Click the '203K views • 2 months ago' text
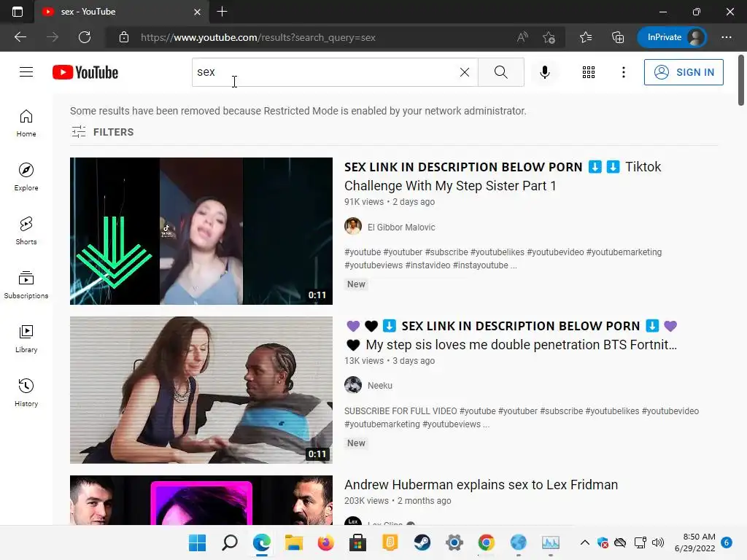The height and width of the screenshot is (560, 747). [398, 500]
